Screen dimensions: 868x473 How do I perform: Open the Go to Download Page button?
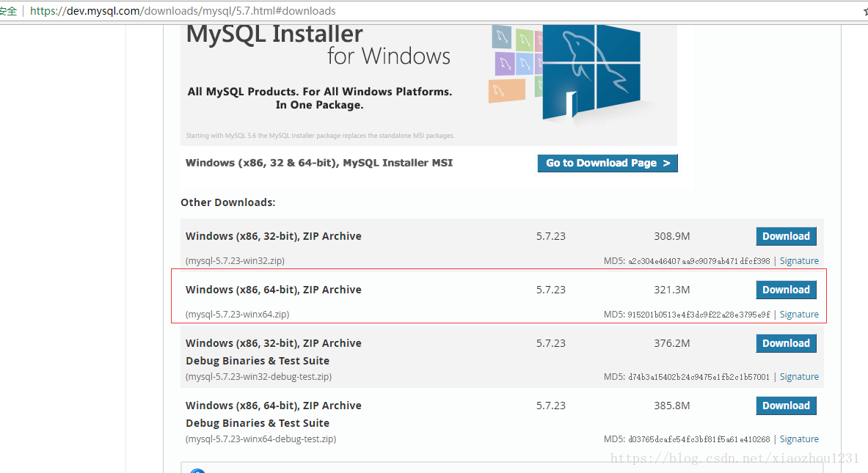click(608, 164)
